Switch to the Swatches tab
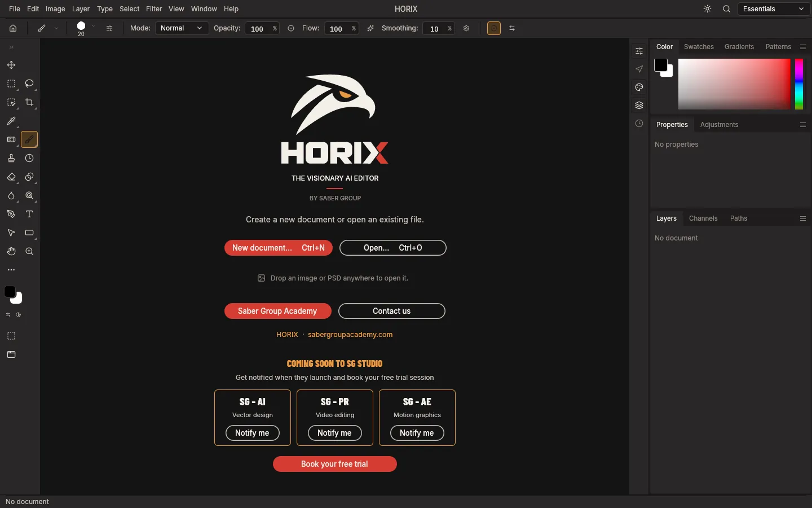 click(x=699, y=47)
